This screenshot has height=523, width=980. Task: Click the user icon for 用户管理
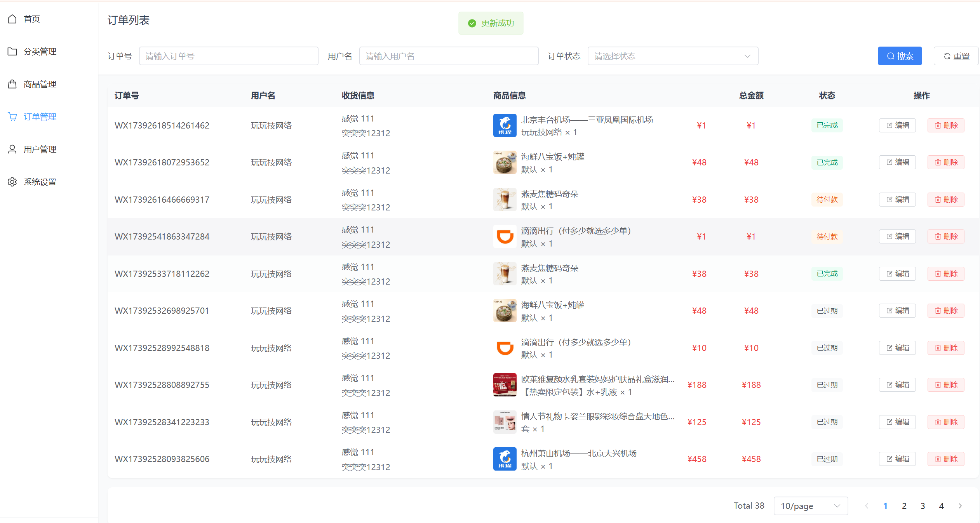(12, 149)
